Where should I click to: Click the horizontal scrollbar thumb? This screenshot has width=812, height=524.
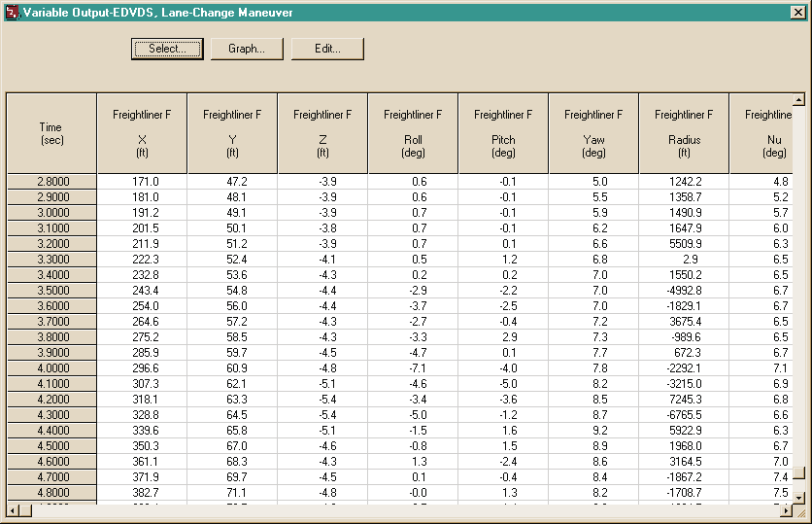(x=26, y=510)
